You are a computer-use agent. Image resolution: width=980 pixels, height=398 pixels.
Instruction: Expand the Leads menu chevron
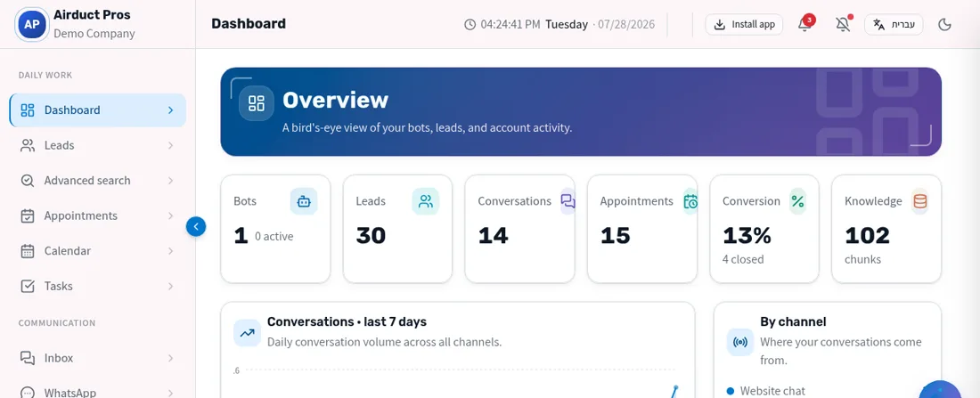(171, 146)
